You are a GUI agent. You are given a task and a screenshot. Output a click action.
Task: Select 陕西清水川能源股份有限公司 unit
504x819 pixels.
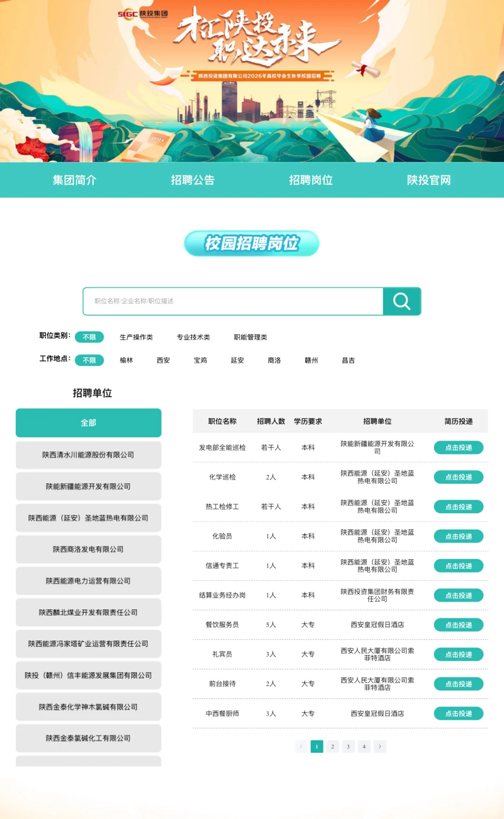89,455
